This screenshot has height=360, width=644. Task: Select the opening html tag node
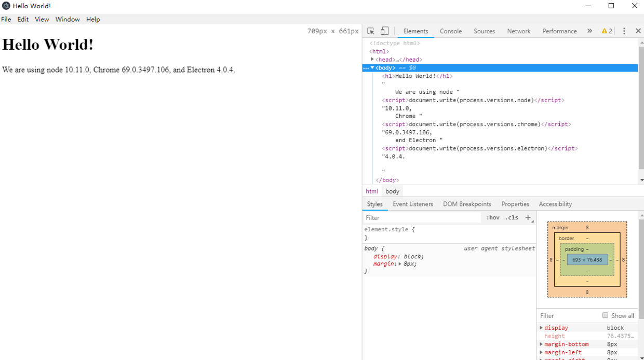click(x=379, y=52)
